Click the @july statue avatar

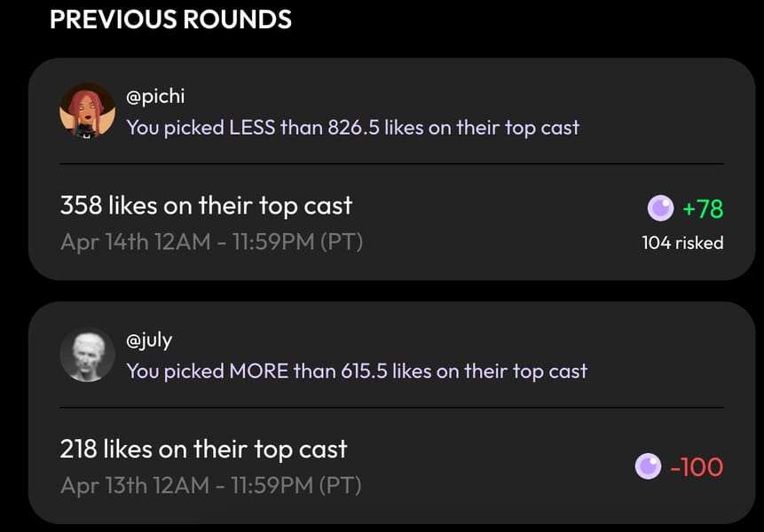[87, 355]
